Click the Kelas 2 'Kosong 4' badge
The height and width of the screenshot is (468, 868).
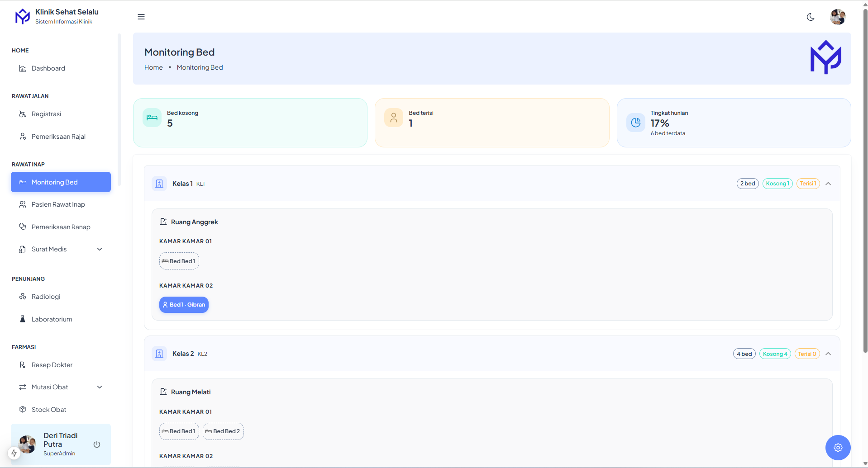point(775,354)
